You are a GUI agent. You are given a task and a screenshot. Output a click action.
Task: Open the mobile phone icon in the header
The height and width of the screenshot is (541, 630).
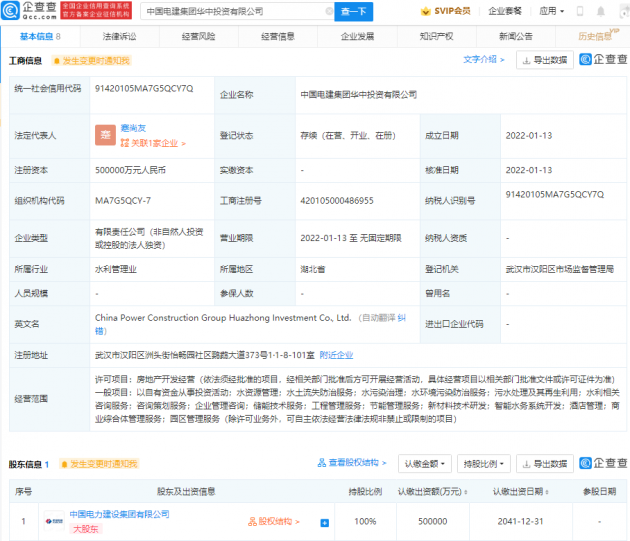tap(580, 11)
